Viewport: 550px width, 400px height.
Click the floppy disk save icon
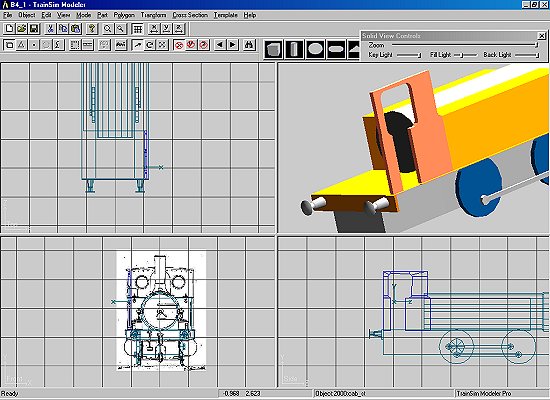pyautogui.click(x=34, y=28)
